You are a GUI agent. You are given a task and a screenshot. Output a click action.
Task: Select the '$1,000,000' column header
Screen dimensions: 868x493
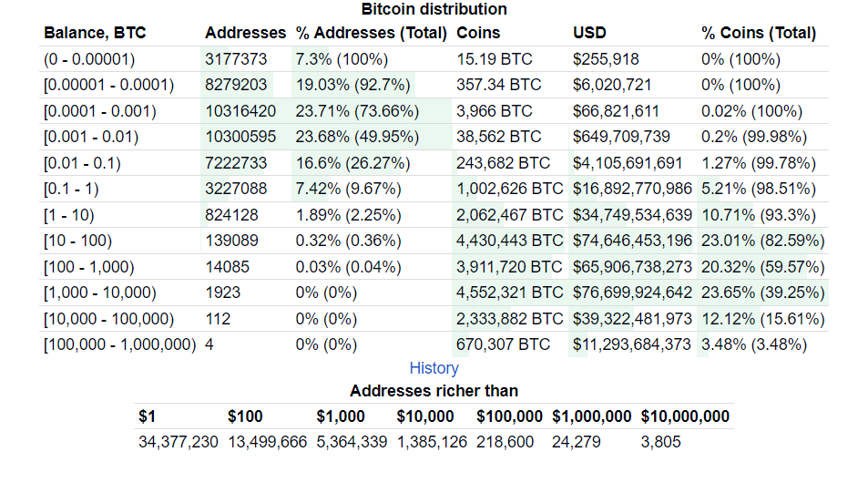tap(591, 416)
